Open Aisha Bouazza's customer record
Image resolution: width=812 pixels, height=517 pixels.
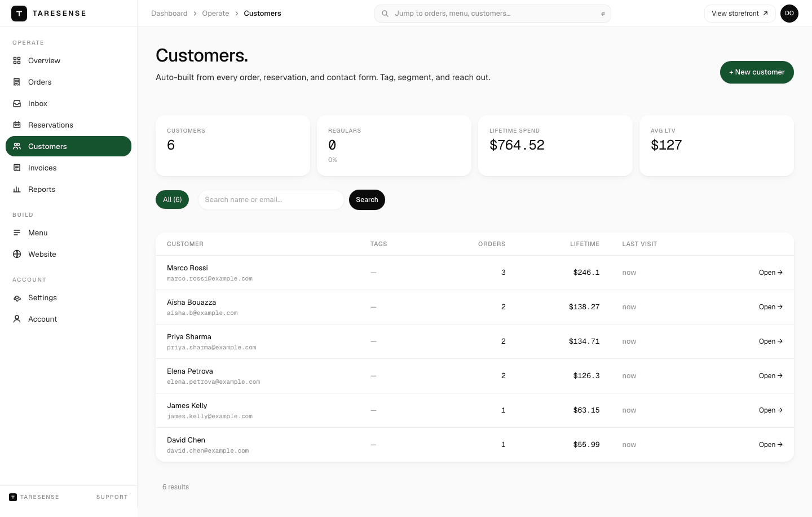coord(770,307)
